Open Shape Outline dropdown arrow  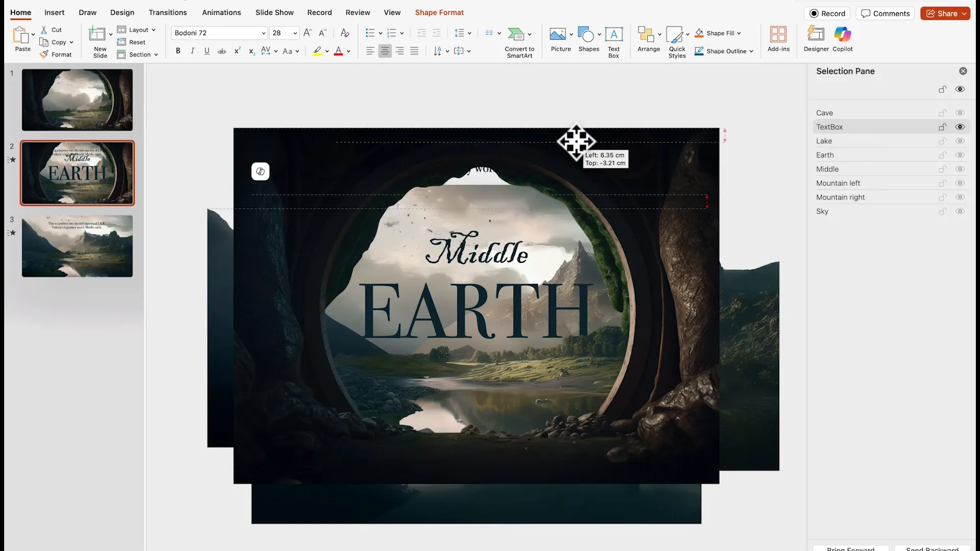pos(751,51)
